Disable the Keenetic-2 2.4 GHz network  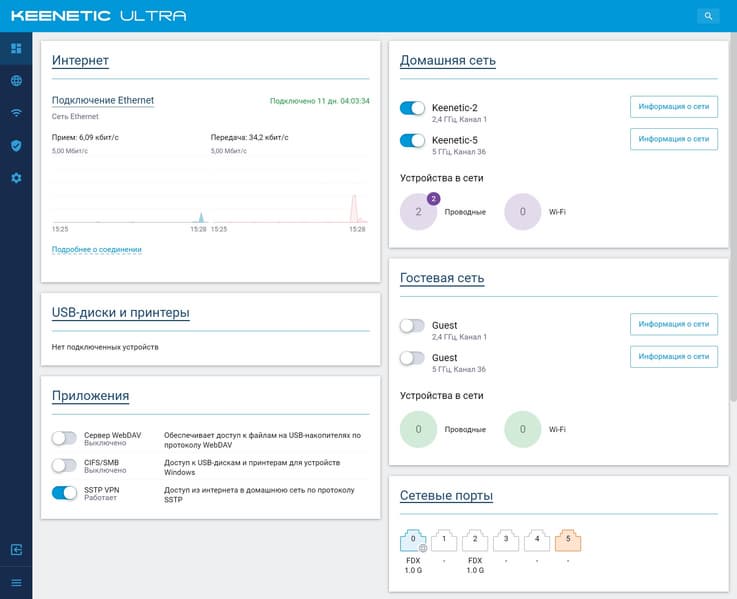click(412, 108)
